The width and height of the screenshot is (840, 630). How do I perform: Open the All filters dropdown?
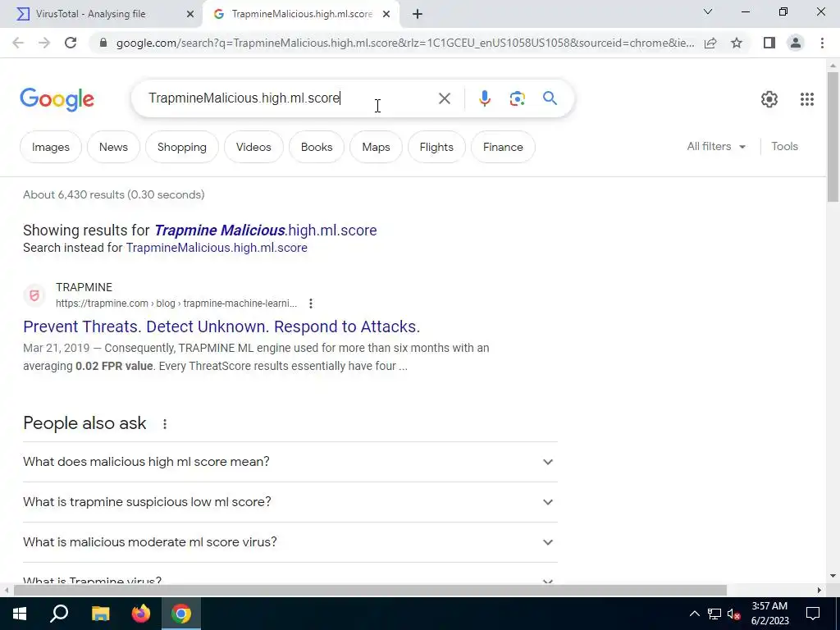(716, 146)
